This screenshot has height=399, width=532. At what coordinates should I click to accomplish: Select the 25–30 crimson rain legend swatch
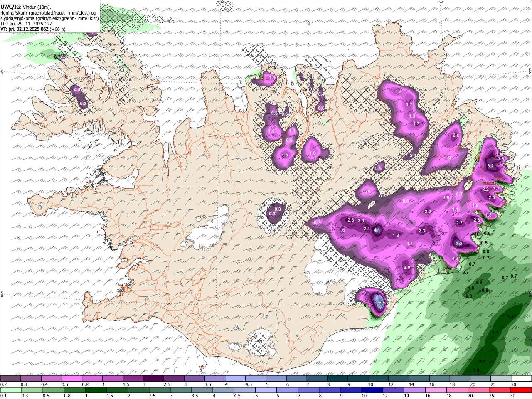[x=501, y=390]
